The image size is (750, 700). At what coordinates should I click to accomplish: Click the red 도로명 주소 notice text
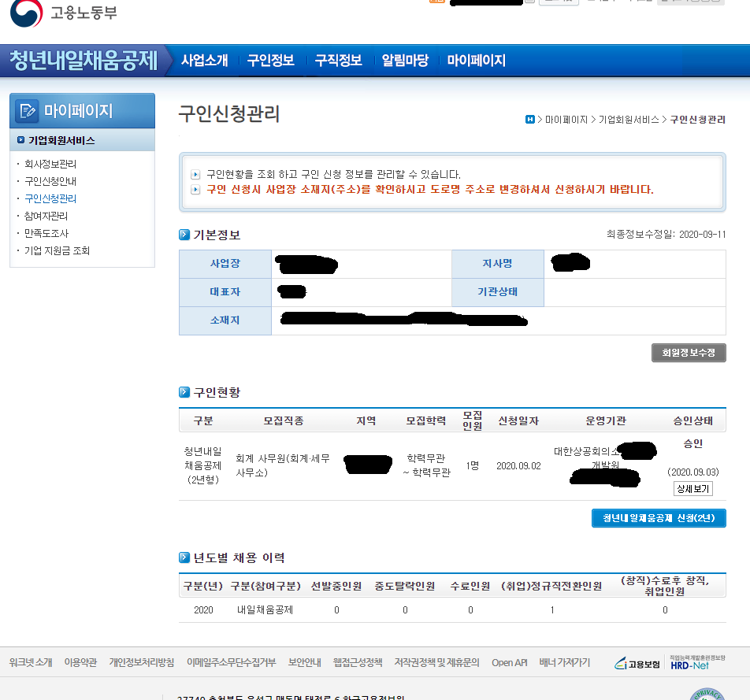(x=430, y=189)
